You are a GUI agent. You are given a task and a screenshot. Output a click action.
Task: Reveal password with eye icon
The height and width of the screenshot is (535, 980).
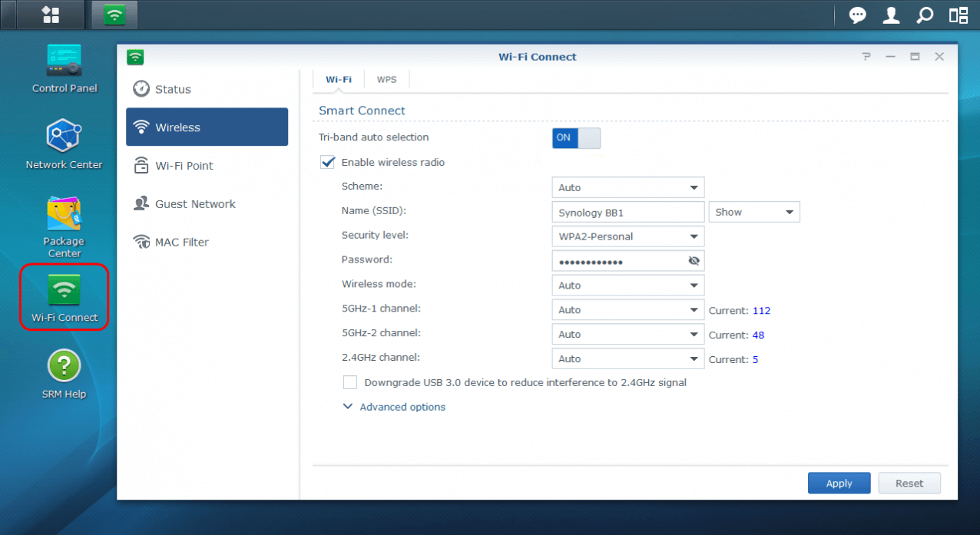pos(694,261)
